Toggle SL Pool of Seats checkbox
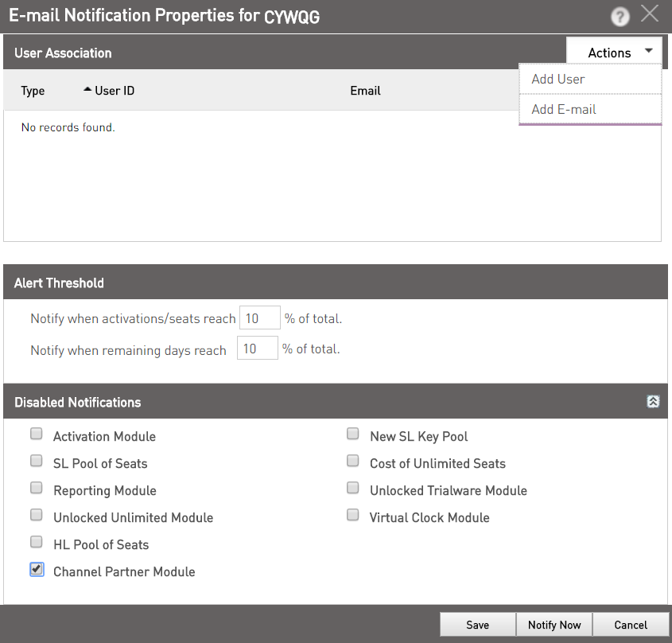 tap(37, 461)
